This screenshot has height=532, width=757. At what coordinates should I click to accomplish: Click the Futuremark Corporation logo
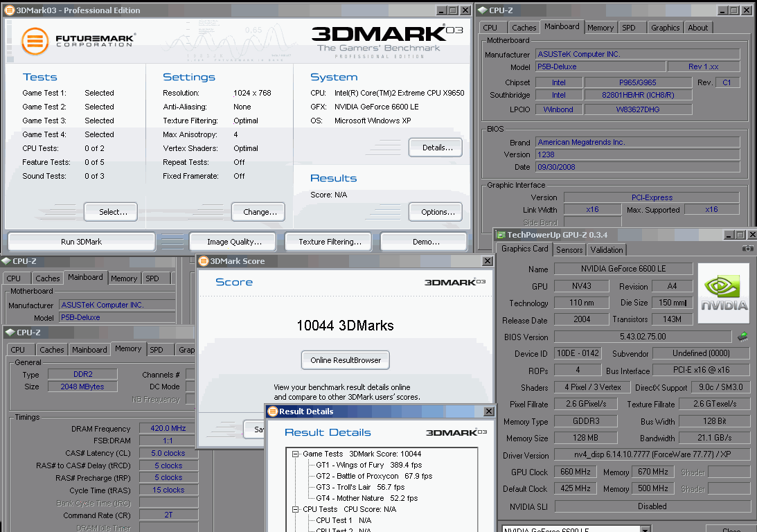point(79,41)
